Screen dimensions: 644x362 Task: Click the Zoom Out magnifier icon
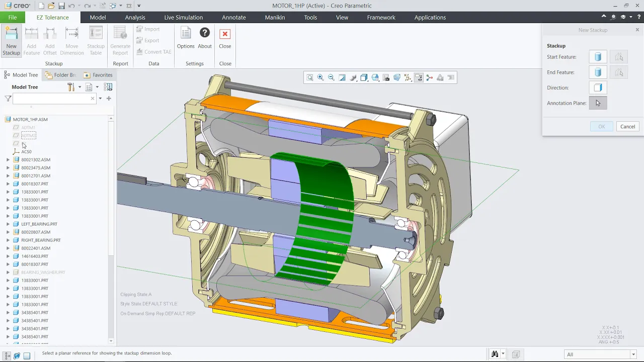(x=332, y=77)
